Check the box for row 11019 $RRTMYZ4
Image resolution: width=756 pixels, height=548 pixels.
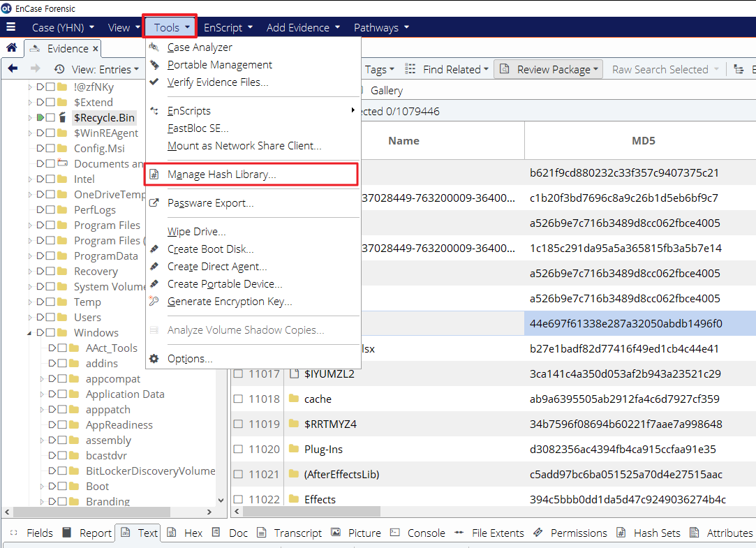(238, 424)
